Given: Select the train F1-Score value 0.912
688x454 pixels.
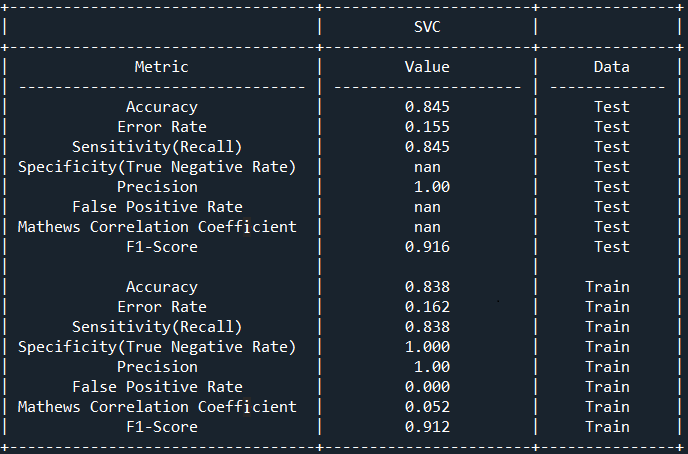Looking at the screenshot, I should [x=427, y=427].
